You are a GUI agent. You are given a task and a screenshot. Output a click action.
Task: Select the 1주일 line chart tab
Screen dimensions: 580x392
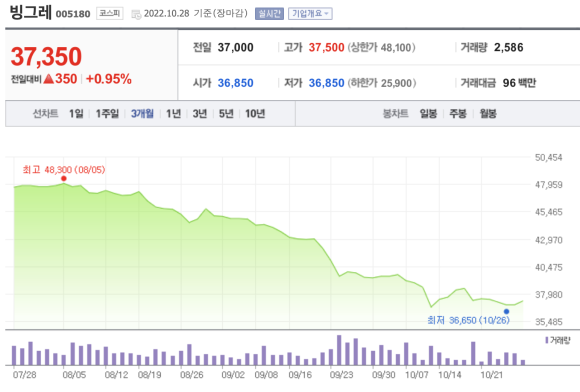(x=107, y=114)
